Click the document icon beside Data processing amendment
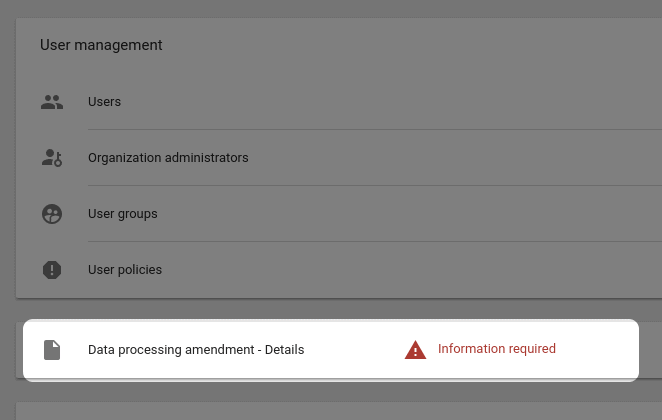Viewport: 662px width, 420px height. coord(52,350)
